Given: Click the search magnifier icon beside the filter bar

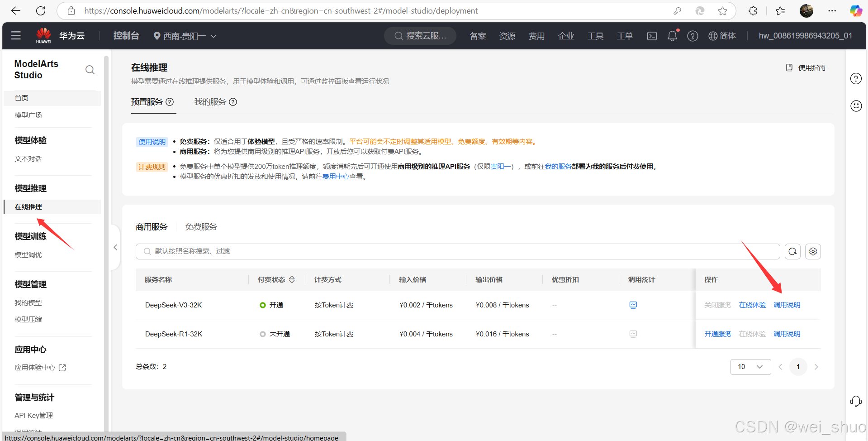Looking at the screenshot, I should click(x=792, y=251).
